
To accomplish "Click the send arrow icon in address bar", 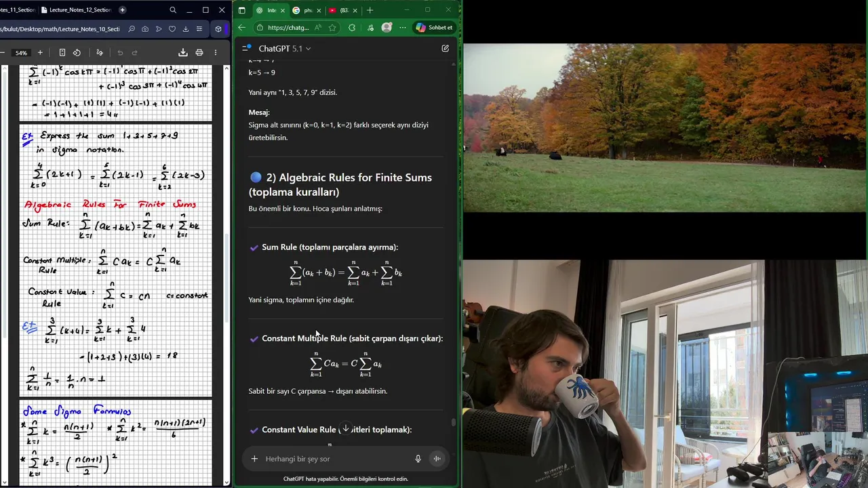I will tap(159, 29).
